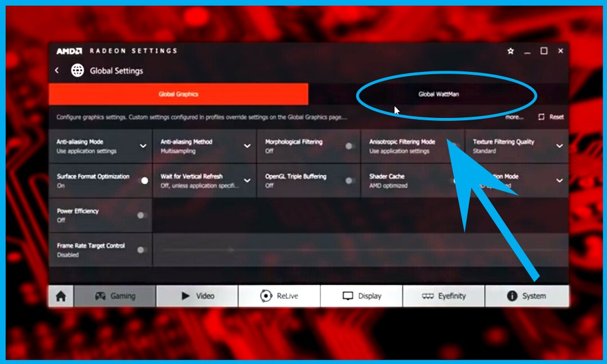Expand the Anti-aliasing Mode dropdown
Viewport: 607px width, 364px height.
tap(143, 146)
